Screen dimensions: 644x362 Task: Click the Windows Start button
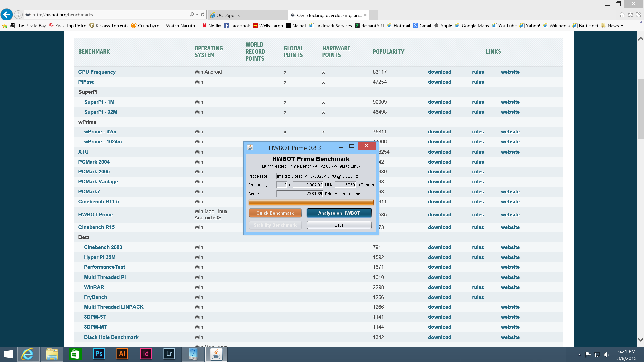pos(8,354)
